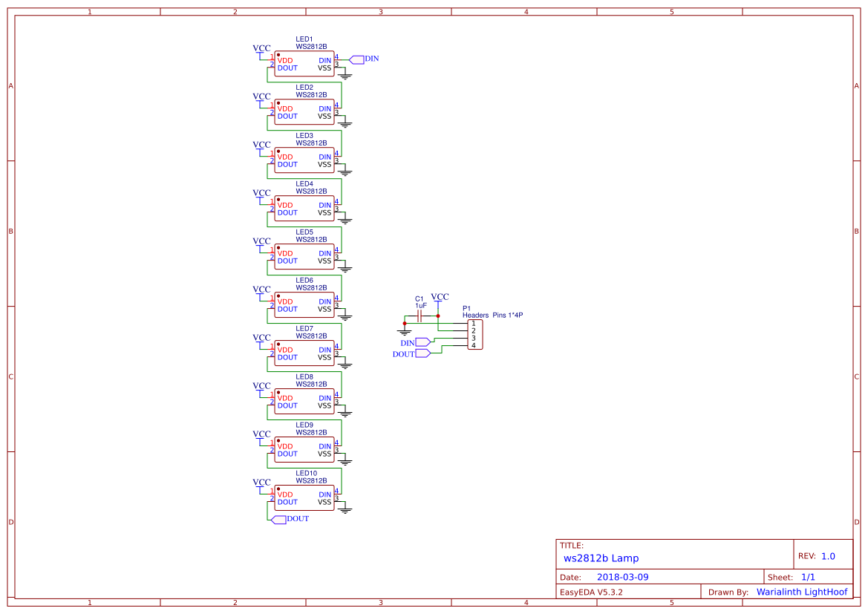Viewport: 868px width, 614px height.
Task: Select the date field 2018-03-09
Action: pos(624,577)
